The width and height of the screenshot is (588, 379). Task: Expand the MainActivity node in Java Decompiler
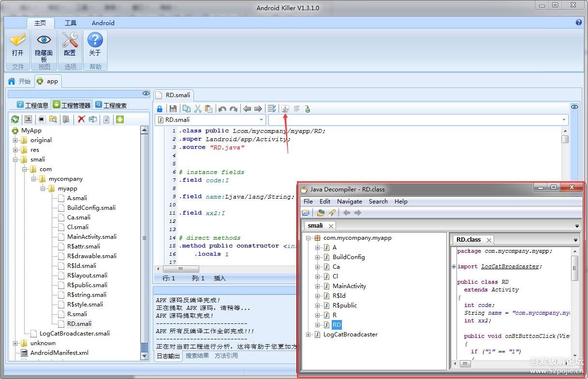click(x=318, y=286)
